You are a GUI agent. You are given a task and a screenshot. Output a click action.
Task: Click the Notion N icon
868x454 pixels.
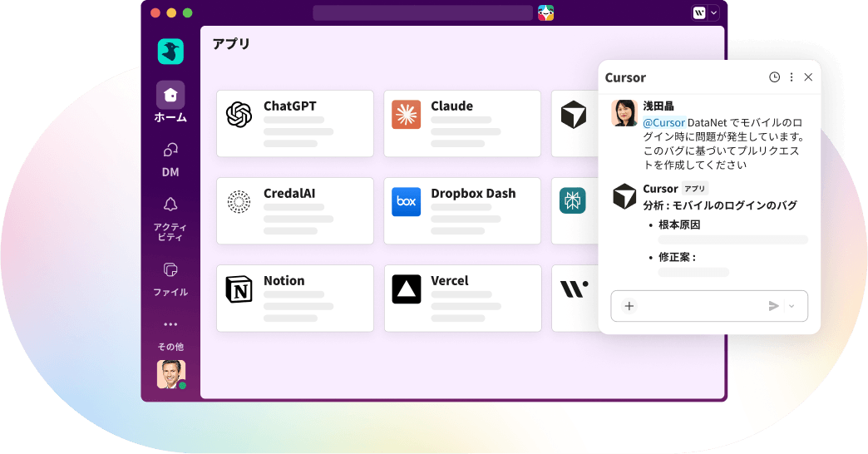(239, 289)
